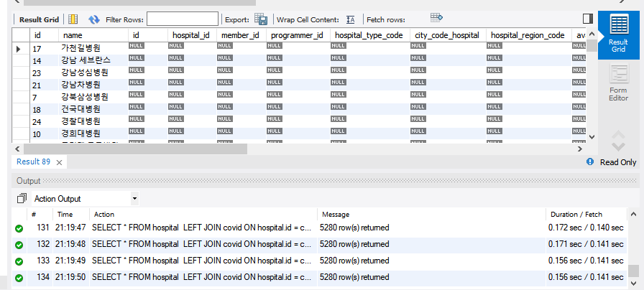Open the Action Output dropdown
Screen dimensions: 644x290
click(134, 199)
